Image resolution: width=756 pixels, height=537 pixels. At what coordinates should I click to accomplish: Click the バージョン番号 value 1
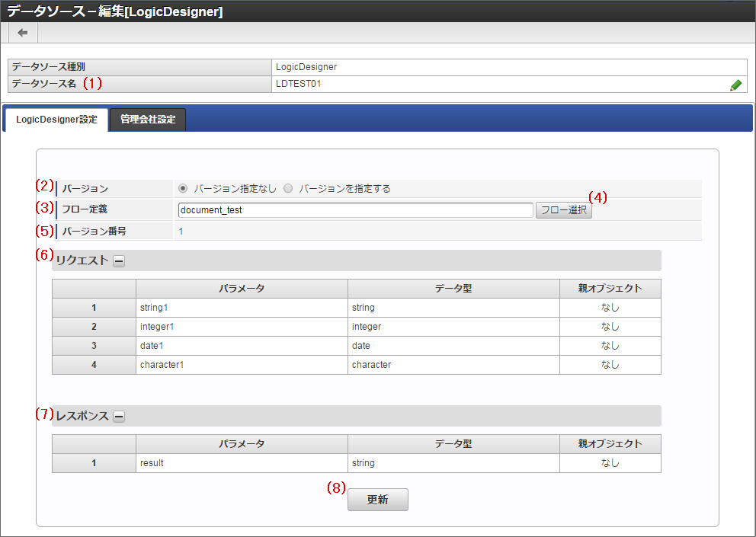coord(181,231)
